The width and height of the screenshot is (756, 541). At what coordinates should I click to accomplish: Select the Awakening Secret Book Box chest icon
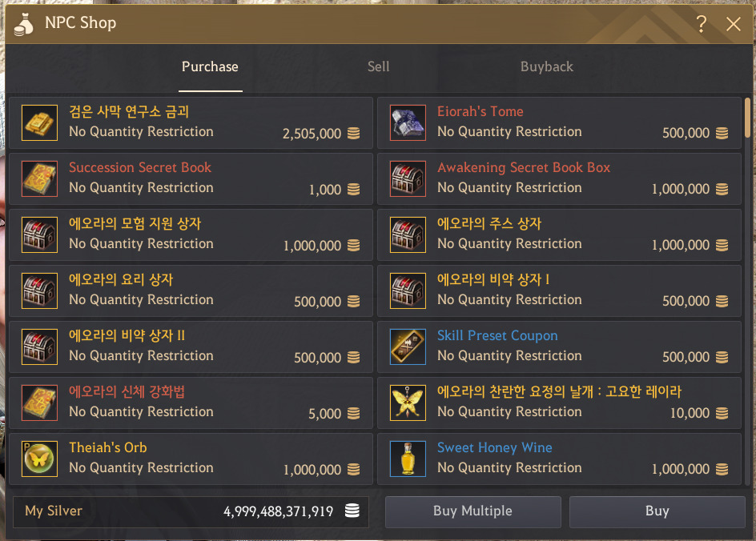coord(408,178)
